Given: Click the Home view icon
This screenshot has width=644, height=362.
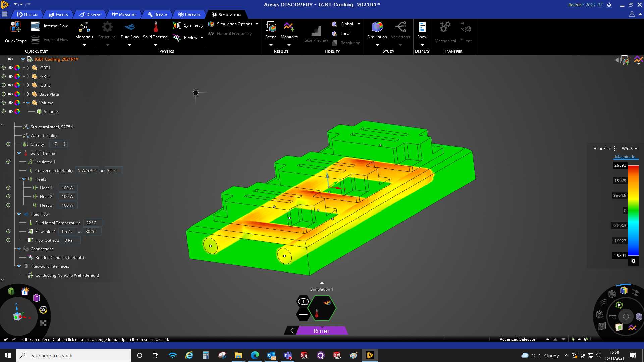Looking at the screenshot, I should coord(25,291).
